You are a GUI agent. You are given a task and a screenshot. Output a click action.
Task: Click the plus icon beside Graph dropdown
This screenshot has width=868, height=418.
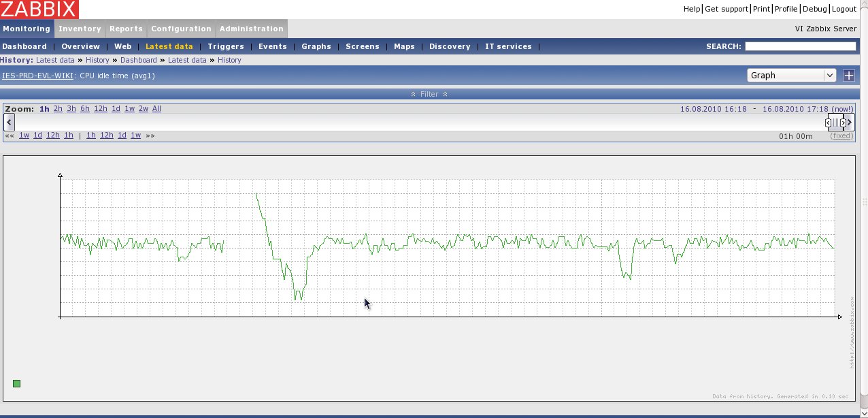[848, 76]
